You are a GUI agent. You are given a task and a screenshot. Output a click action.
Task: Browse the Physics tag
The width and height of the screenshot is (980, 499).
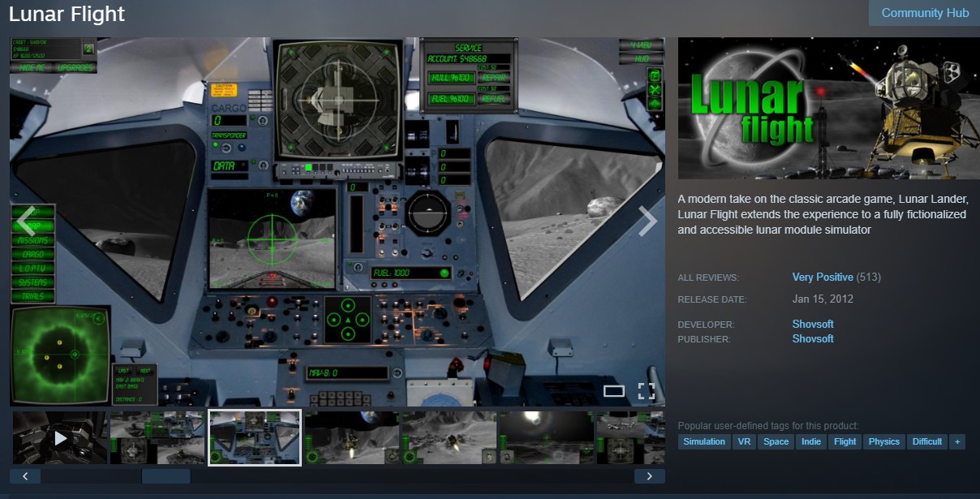(884, 442)
